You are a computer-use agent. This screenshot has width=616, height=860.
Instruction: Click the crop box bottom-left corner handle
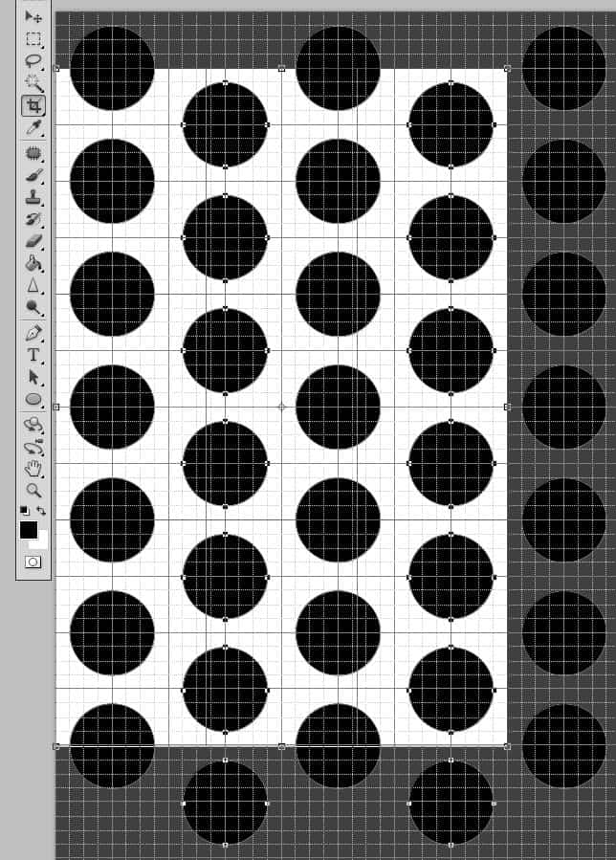(55, 746)
